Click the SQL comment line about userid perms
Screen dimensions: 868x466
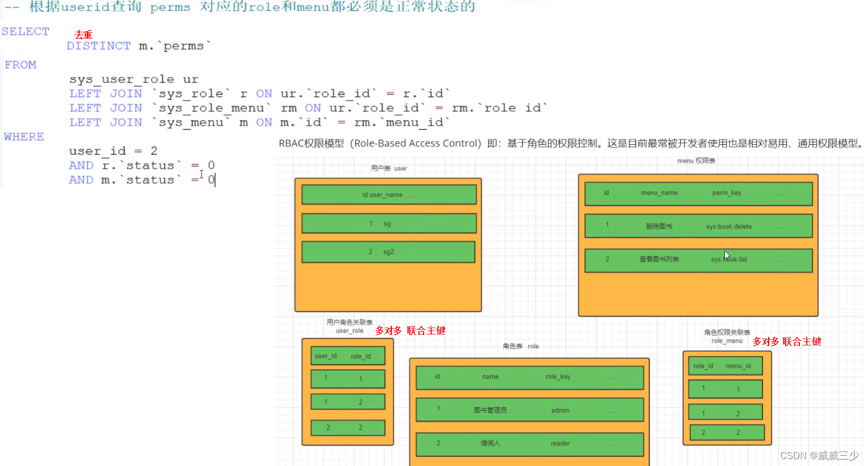tap(239, 7)
